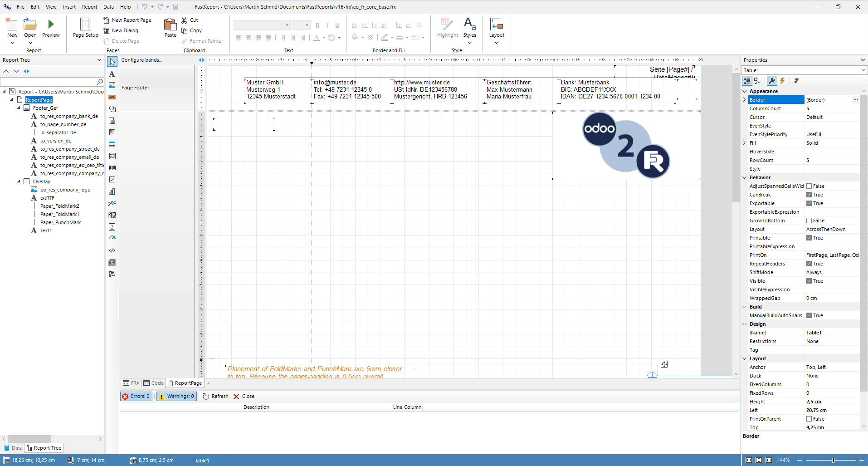Enable the GrowToBottom property checkbox
868x466 pixels.
coord(809,221)
